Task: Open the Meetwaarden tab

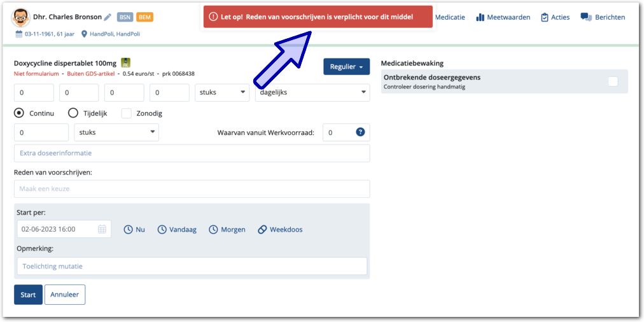Action: click(x=503, y=17)
